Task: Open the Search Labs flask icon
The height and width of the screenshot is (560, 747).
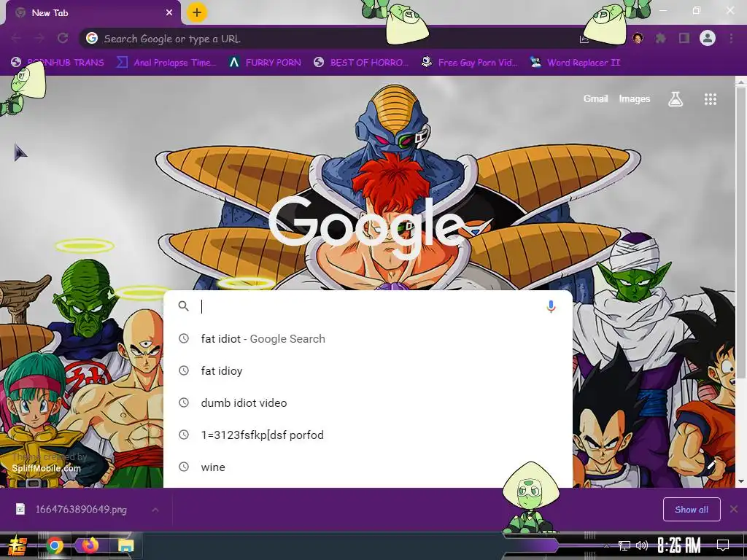Action: tap(676, 99)
